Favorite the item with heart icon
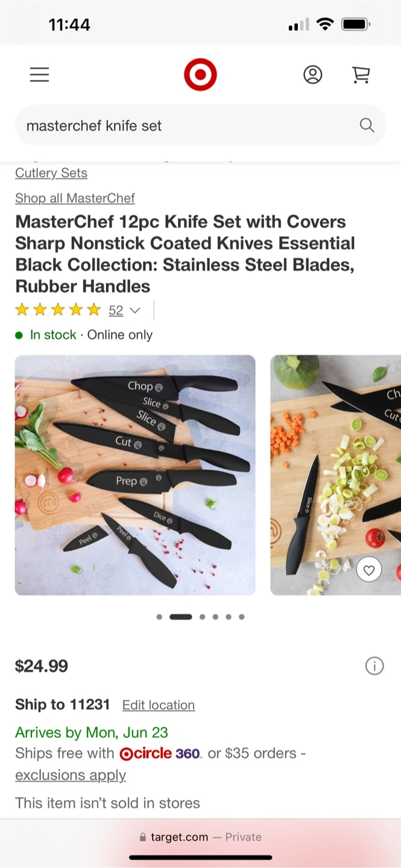 [369, 569]
